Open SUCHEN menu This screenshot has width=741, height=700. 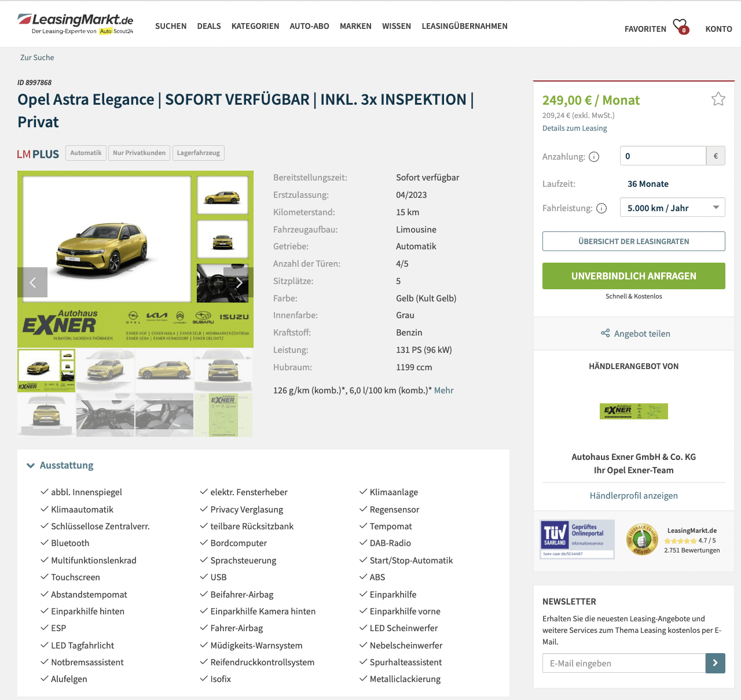(171, 26)
